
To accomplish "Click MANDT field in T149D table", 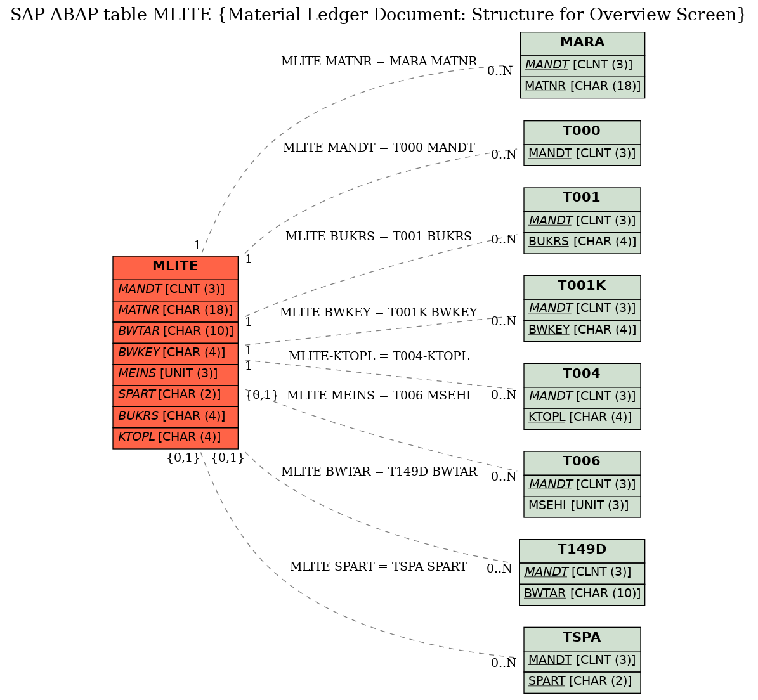I will [x=582, y=573].
